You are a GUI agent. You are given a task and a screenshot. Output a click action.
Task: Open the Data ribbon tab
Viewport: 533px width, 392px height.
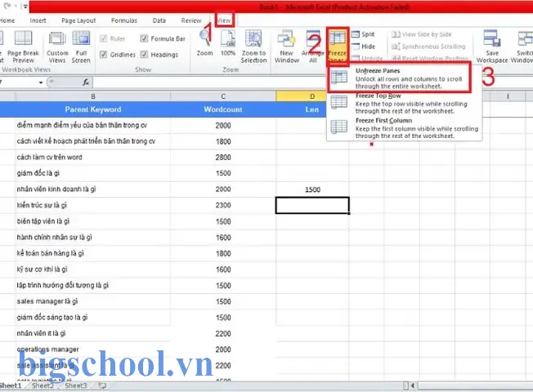[x=159, y=20]
